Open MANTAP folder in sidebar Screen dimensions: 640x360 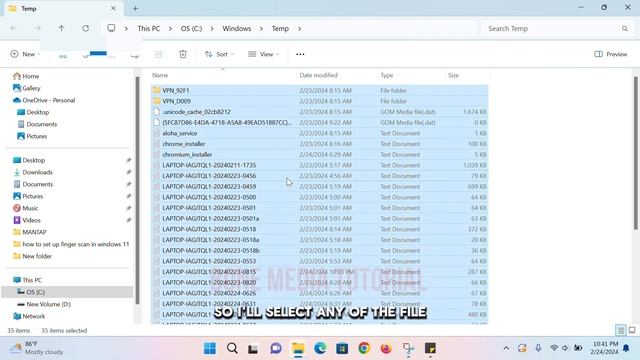[30, 232]
